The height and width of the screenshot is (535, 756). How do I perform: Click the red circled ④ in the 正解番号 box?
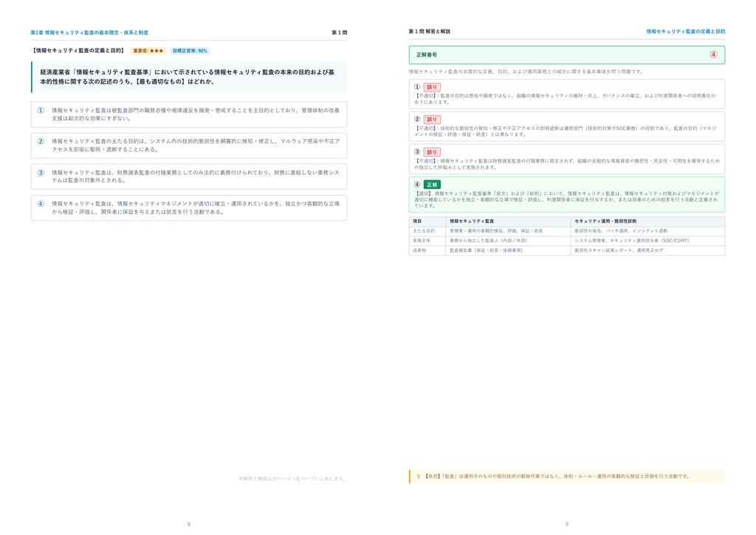714,55
